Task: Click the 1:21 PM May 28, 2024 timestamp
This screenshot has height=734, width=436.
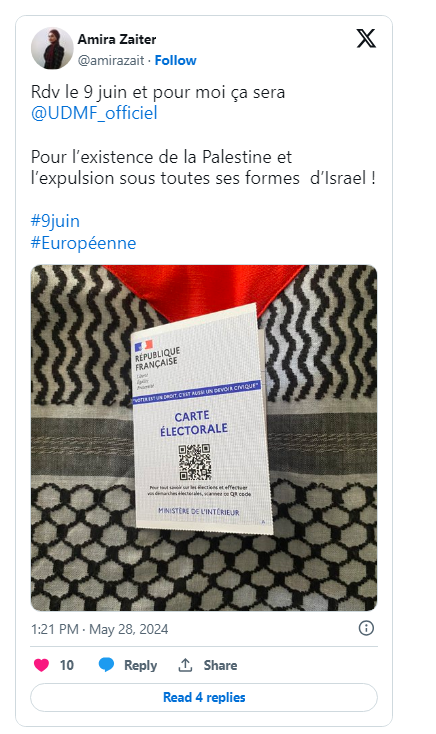Action: [x=99, y=629]
